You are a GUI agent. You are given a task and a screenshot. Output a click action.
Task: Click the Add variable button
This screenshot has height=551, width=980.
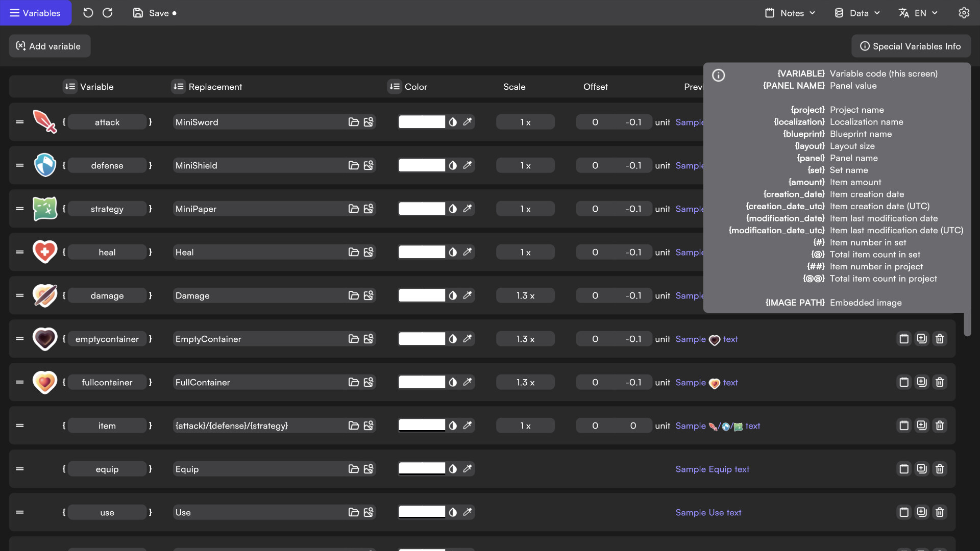(49, 46)
